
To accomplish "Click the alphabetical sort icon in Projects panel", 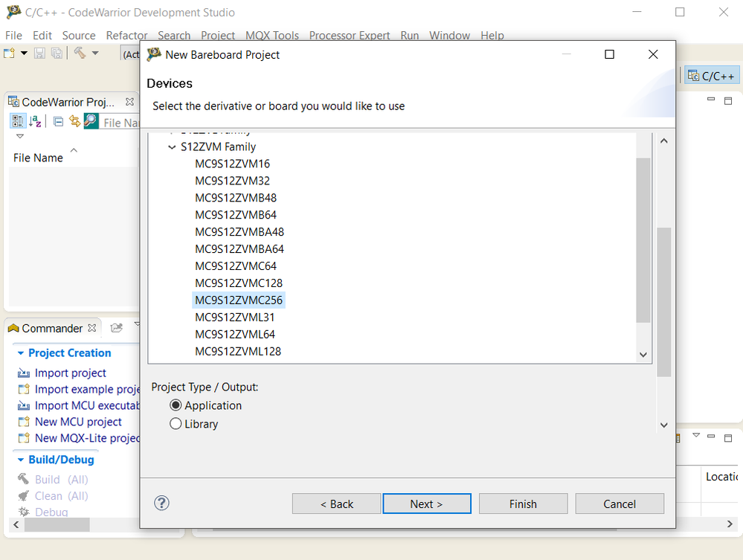I will click(x=36, y=121).
